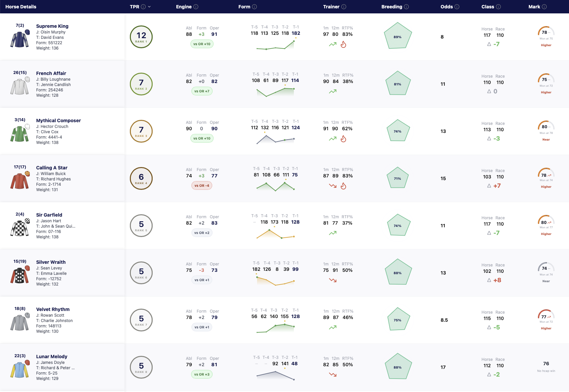Open the Class column info icon
The image size is (569, 392).
pyautogui.click(x=498, y=7)
